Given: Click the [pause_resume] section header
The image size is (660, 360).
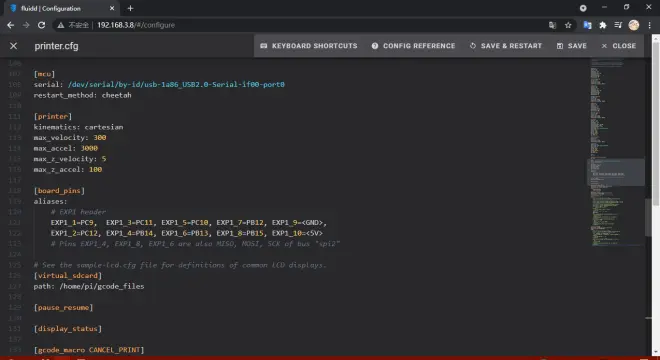Looking at the screenshot, I should pyautogui.click(x=63, y=307).
